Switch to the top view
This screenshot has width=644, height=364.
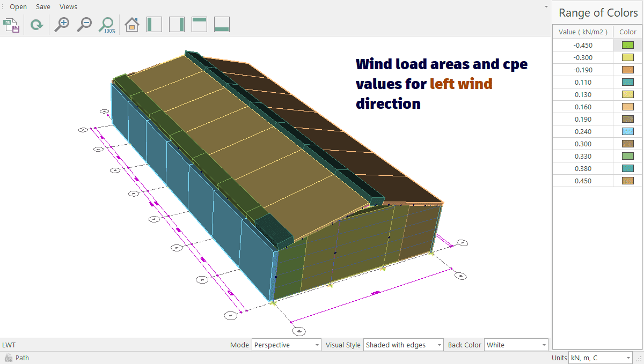tap(199, 25)
